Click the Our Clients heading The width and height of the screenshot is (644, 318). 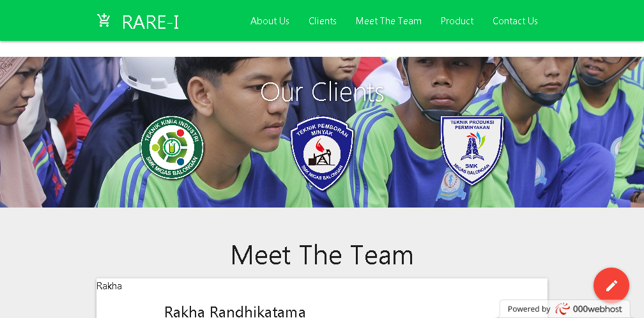(x=322, y=92)
